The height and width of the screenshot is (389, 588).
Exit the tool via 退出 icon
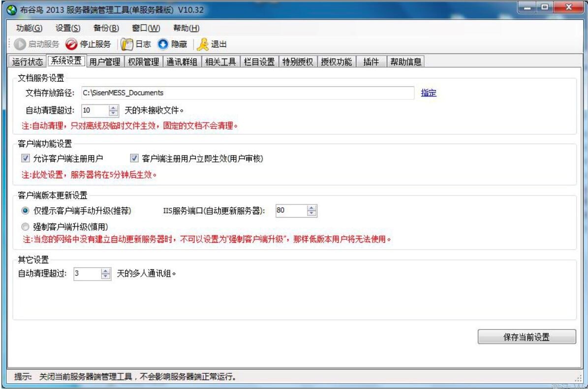pos(203,44)
